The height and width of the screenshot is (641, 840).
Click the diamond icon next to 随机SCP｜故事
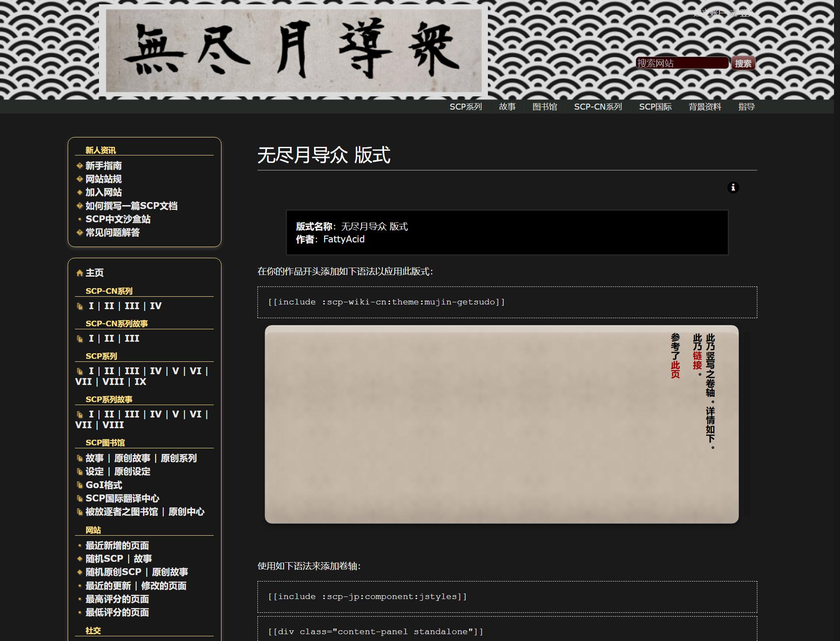[79, 559]
